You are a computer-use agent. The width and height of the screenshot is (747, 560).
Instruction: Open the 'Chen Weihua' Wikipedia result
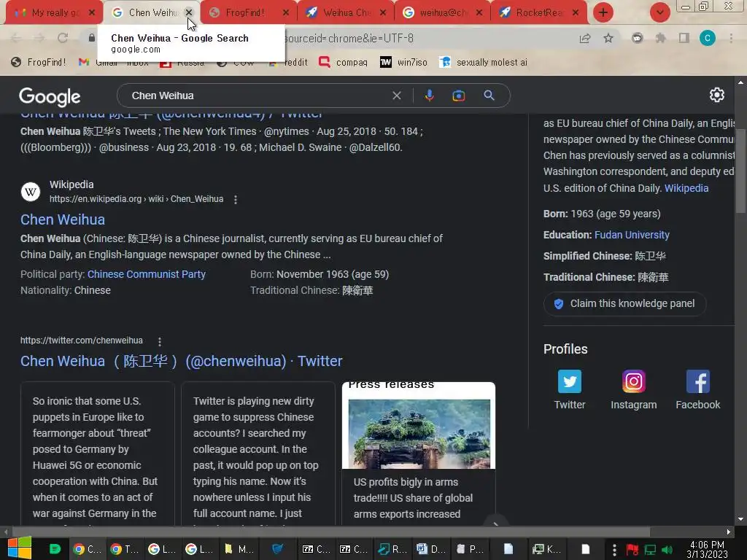(x=63, y=219)
